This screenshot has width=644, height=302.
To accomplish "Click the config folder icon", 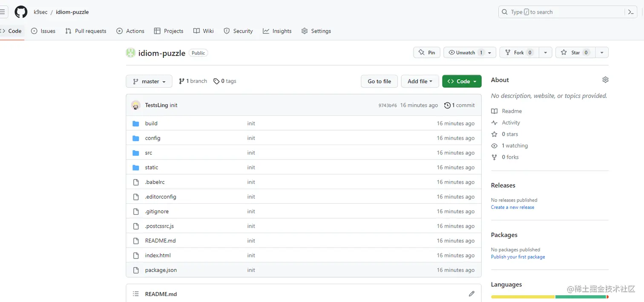I will (x=136, y=138).
